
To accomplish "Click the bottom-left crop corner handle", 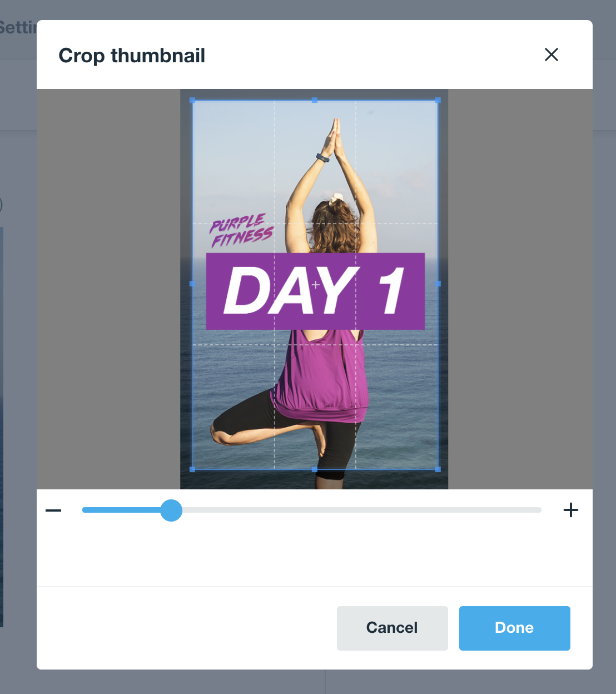I will (x=192, y=469).
